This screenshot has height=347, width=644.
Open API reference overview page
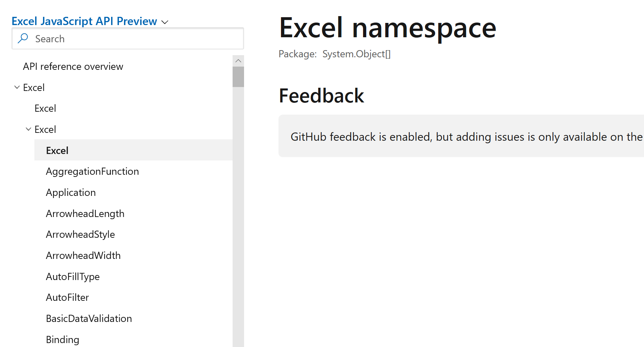coord(73,67)
